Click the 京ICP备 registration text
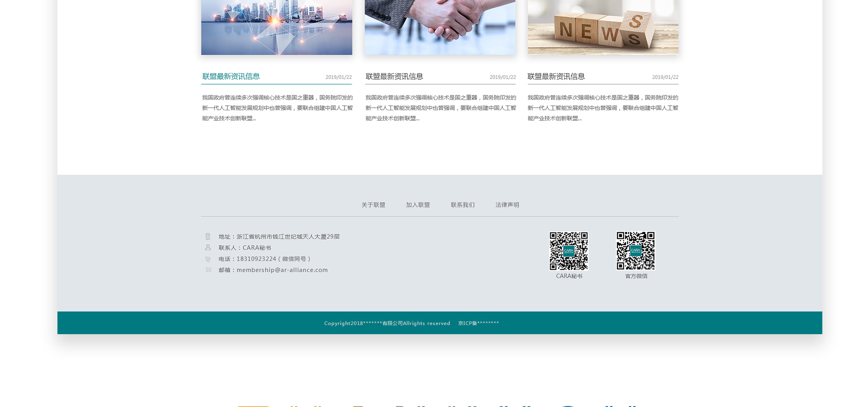 pos(478,323)
